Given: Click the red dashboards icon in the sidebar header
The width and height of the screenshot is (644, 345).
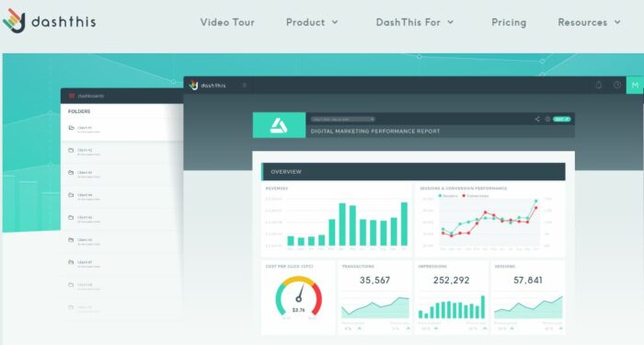Looking at the screenshot, I should (x=72, y=96).
